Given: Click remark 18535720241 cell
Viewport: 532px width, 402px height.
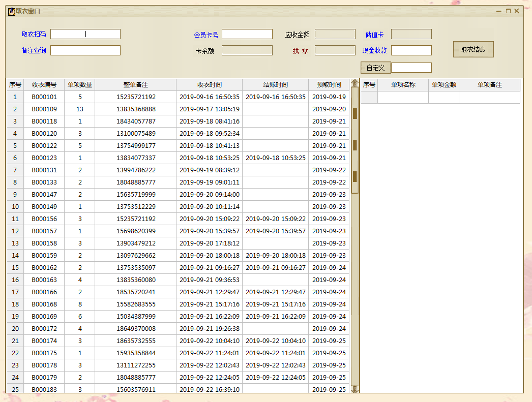Looking at the screenshot, I should tap(136, 292).
